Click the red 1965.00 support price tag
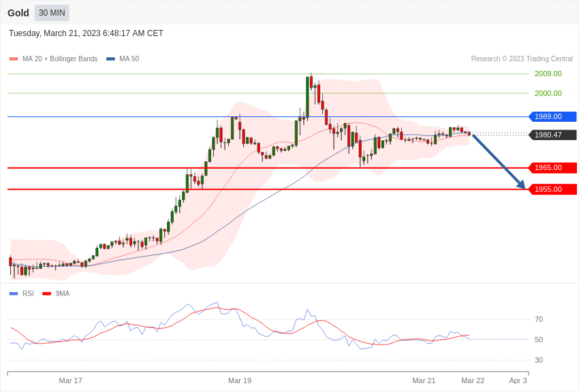Viewport: 579px width, 392px height. coord(553,168)
